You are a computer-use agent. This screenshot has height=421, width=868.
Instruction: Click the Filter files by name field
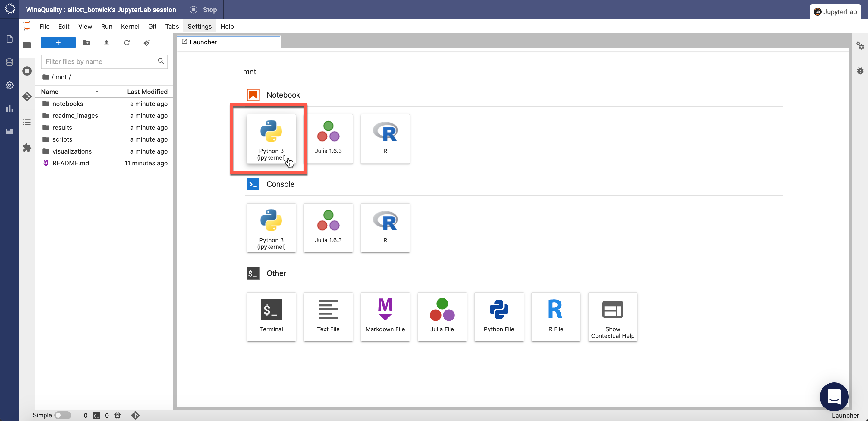pyautogui.click(x=99, y=62)
